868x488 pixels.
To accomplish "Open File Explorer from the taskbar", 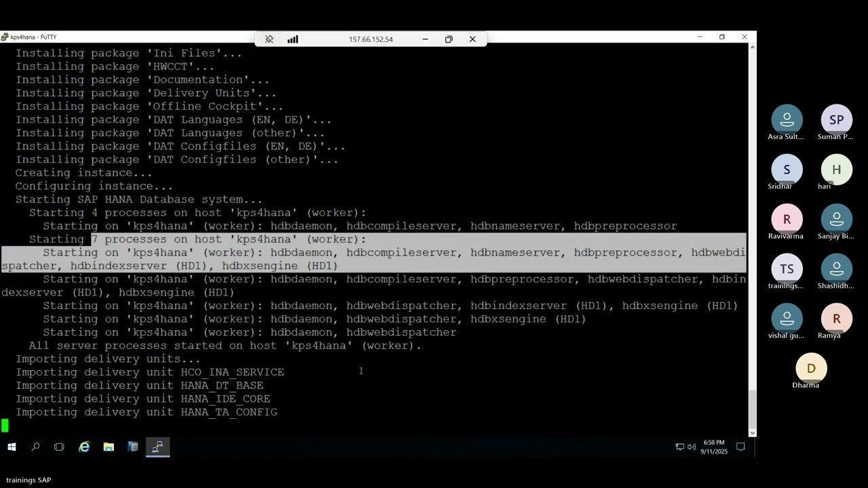I will point(108,447).
